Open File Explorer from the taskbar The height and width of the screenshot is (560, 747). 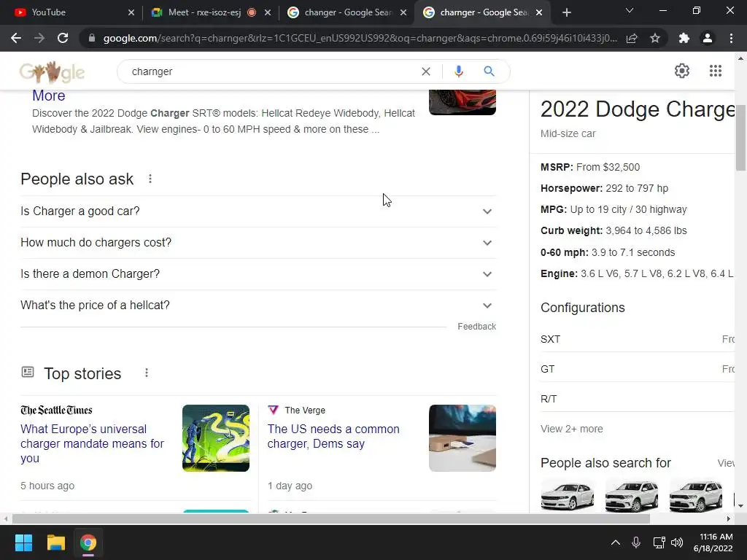tap(55, 542)
